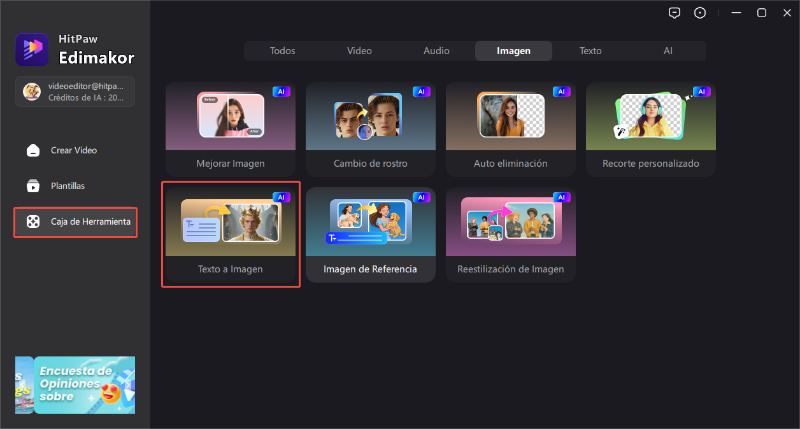Select the Crear Video sidebar icon
The height and width of the screenshot is (429, 800).
[33, 150]
